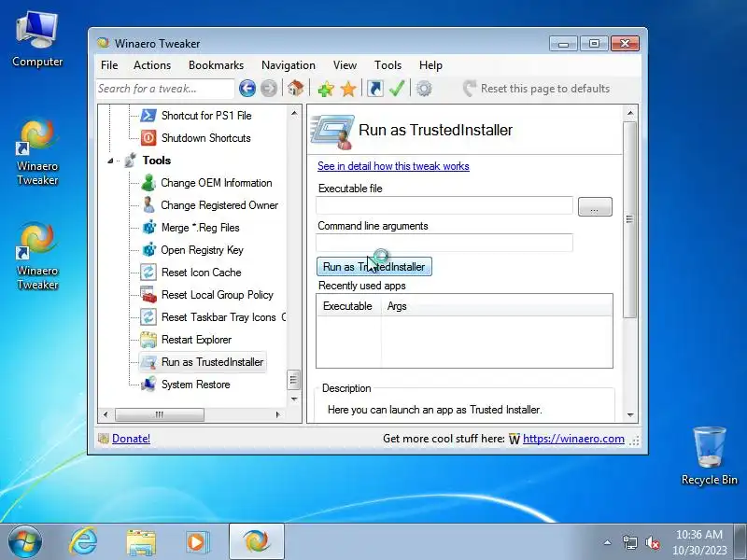Select the Merge *.Reg Files icon
Viewport: 747px width, 560px height.
coord(148,227)
